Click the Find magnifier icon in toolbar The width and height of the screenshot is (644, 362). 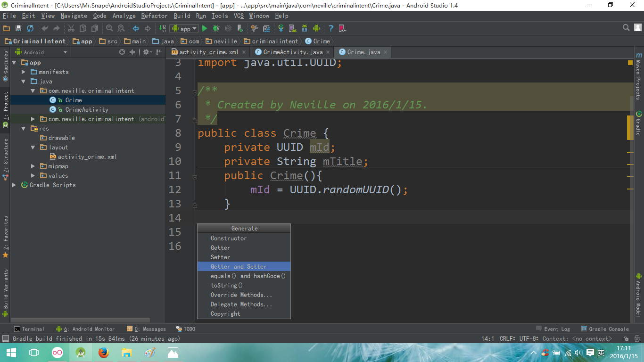tap(109, 28)
